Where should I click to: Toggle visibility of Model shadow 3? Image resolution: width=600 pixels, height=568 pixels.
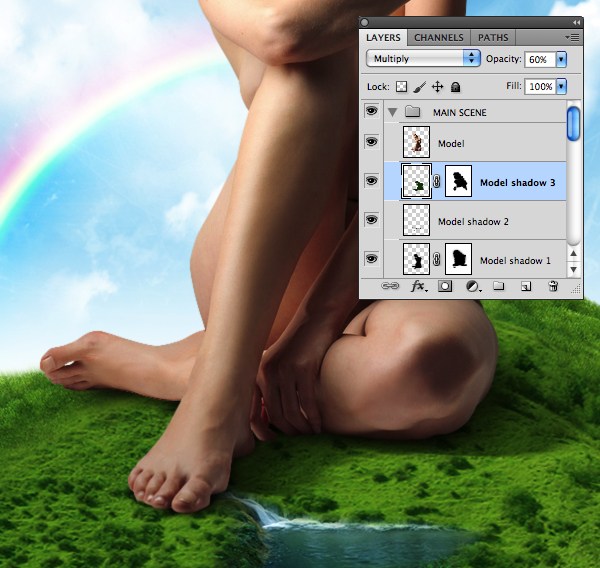[371, 180]
